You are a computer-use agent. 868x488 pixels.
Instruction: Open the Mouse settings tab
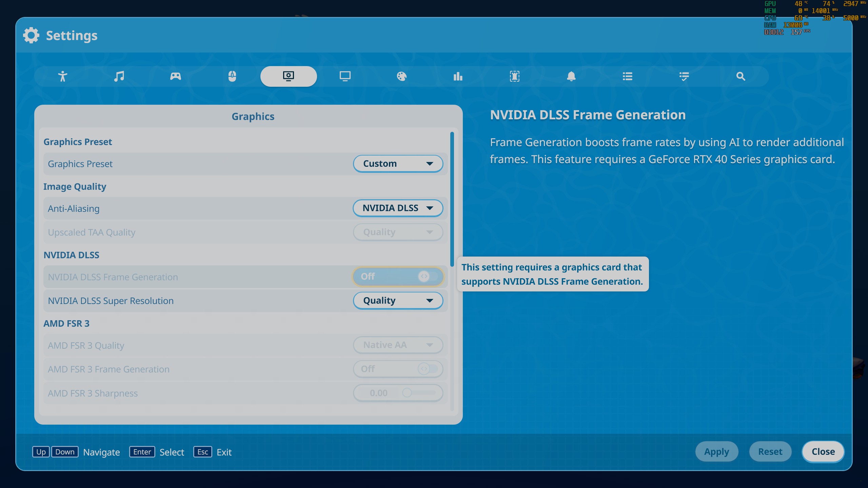[232, 76]
